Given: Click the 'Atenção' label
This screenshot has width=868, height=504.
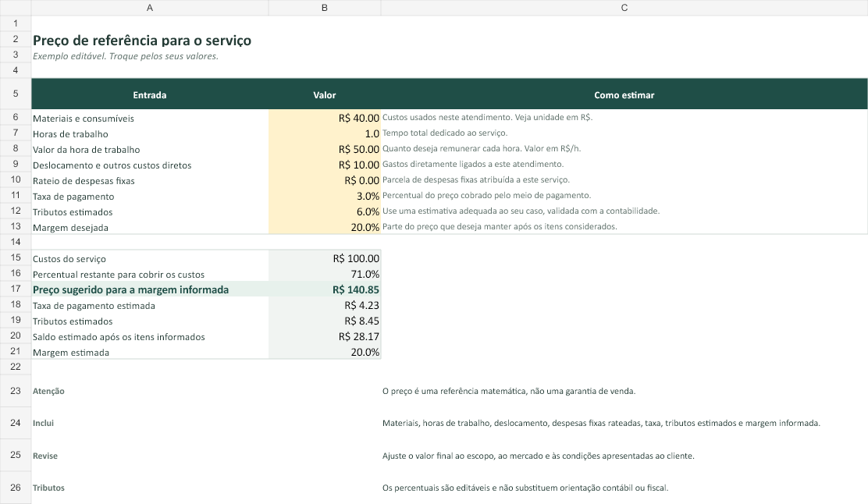Looking at the screenshot, I should click(x=48, y=391).
